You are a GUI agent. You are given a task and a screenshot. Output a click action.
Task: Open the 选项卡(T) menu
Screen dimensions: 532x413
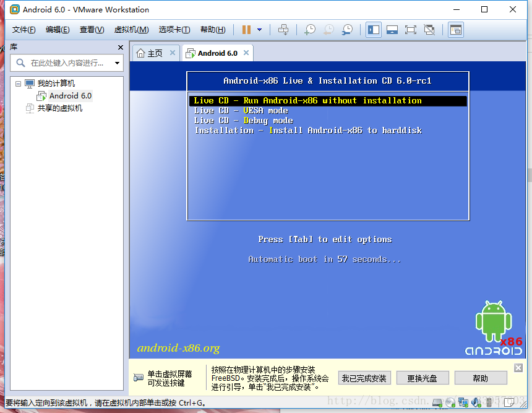(174, 30)
